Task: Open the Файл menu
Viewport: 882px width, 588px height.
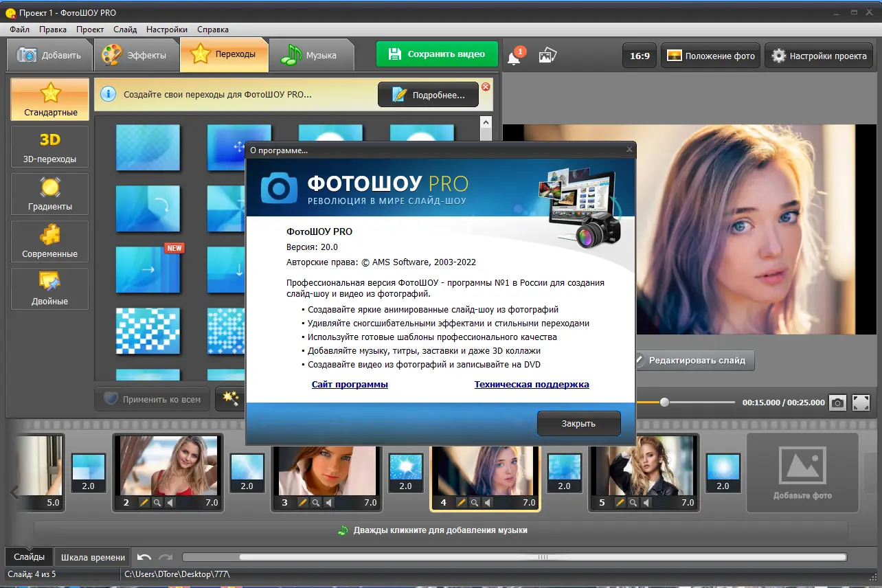Action: pos(20,30)
